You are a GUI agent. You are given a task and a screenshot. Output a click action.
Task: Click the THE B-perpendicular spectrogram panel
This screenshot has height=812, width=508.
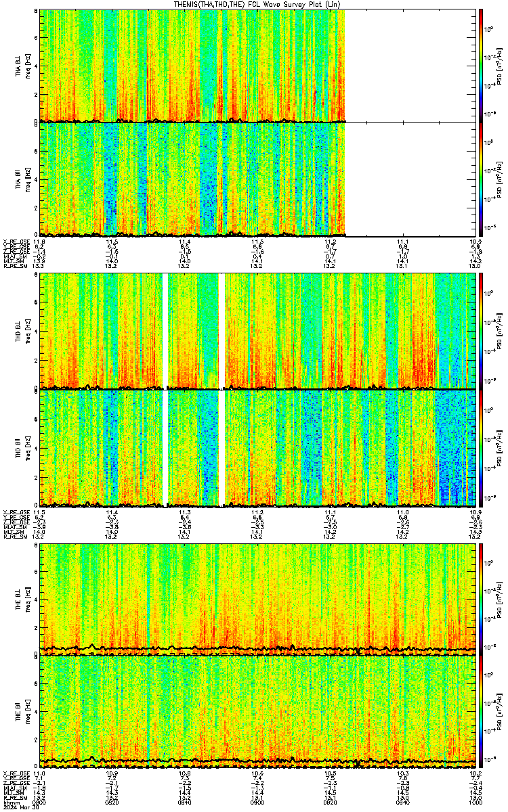click(x=258, y=599)
